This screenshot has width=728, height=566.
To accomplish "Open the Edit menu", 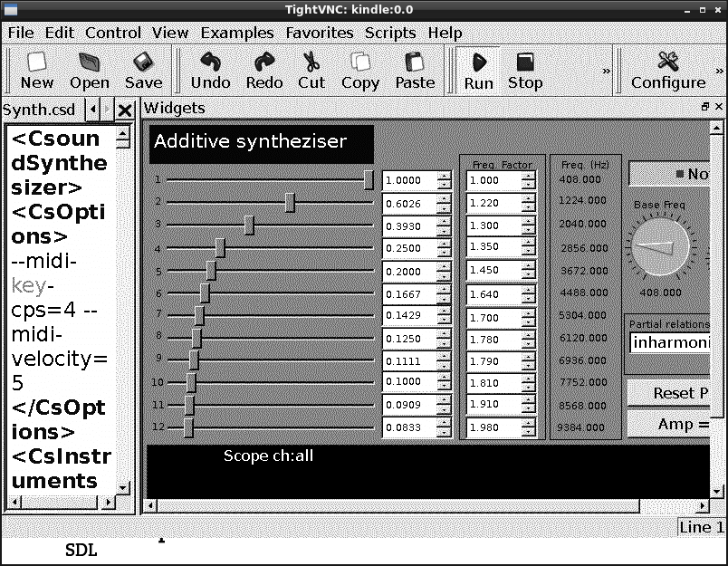I will (x=60, y=33).
